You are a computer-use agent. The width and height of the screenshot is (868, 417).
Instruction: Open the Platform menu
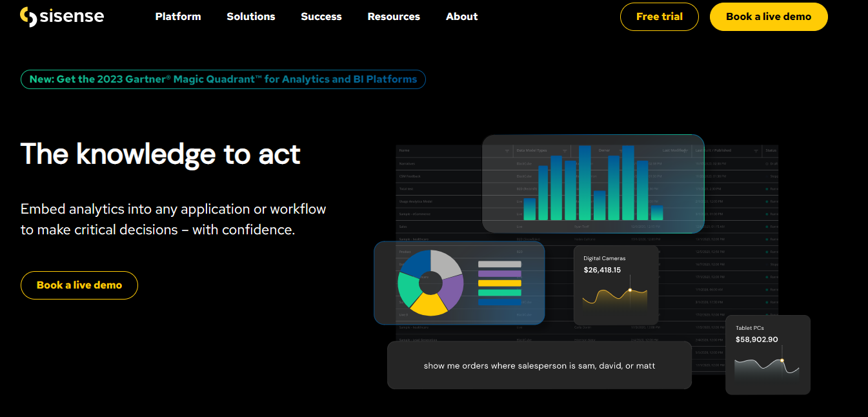(x=178, y=17)
